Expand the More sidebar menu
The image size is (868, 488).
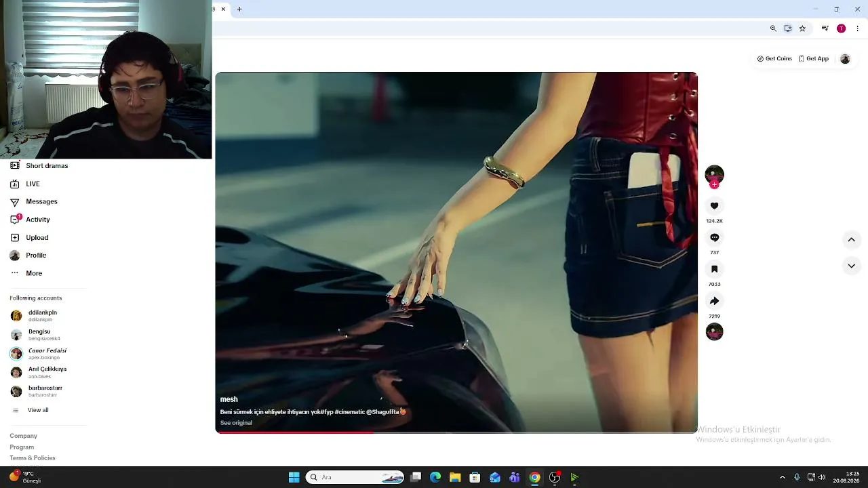(26, 273)
